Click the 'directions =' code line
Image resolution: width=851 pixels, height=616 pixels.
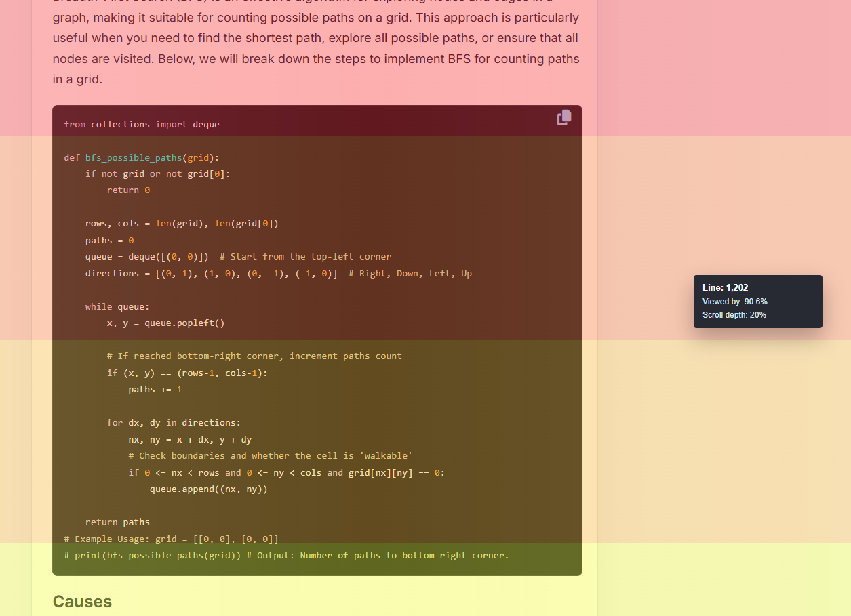pos(279,273)
